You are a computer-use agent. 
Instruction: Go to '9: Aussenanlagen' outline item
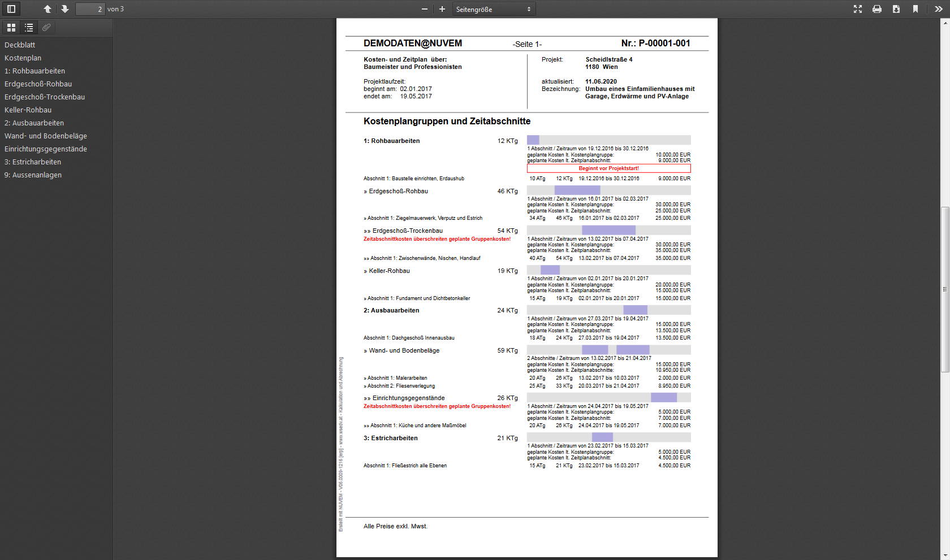(33, 175)
